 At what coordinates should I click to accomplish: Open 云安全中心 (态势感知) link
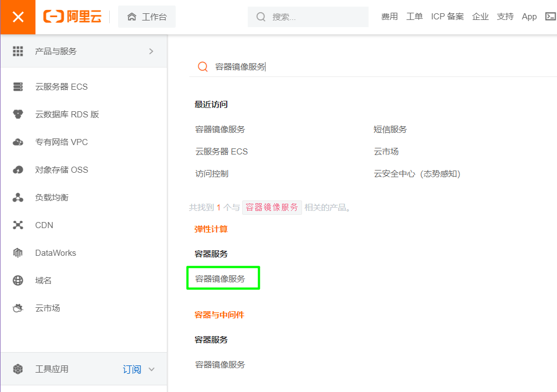417,174
